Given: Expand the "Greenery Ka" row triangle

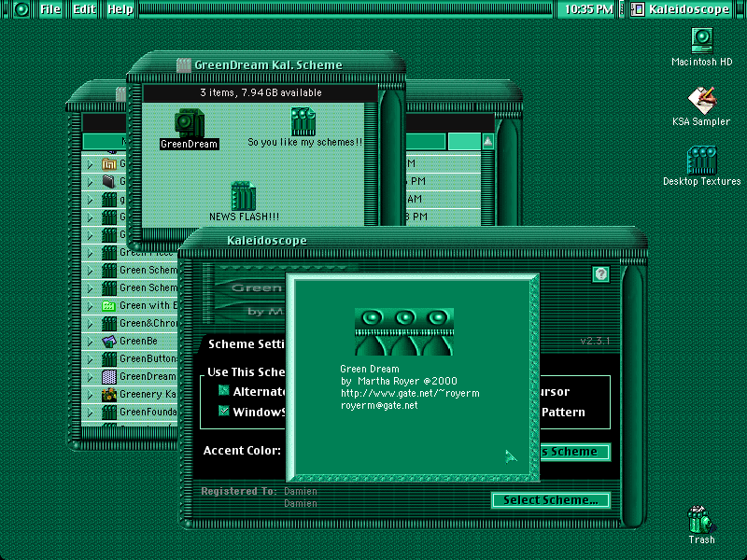Looking at the screenshot, I should (x=90, y=395).
